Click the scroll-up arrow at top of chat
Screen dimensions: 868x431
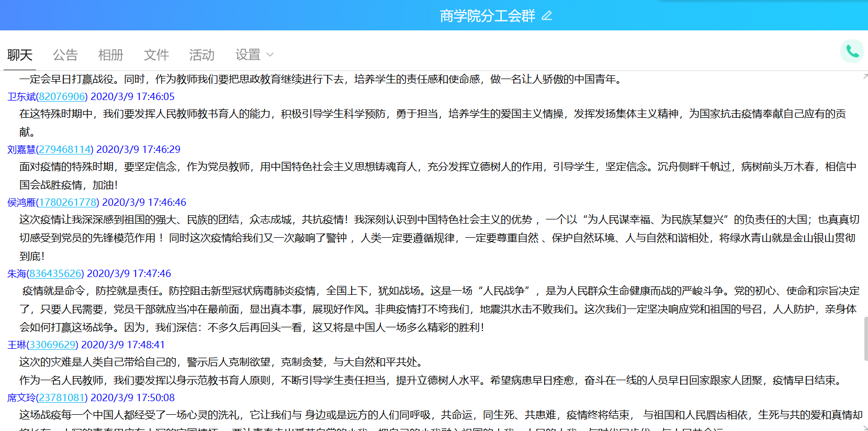coord(865,76)
